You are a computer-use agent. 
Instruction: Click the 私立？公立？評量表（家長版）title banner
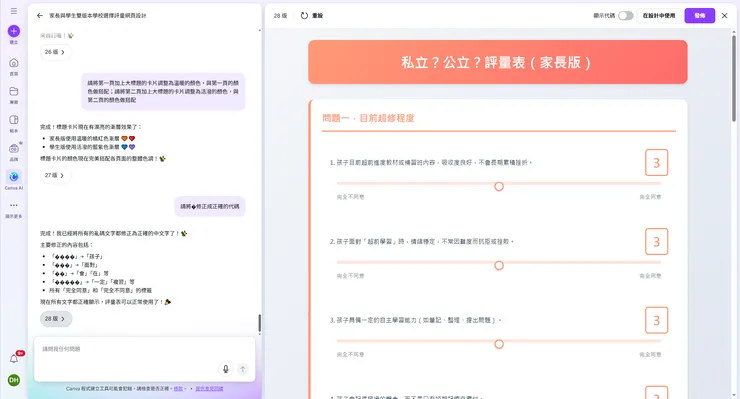(x=497, y=62)
